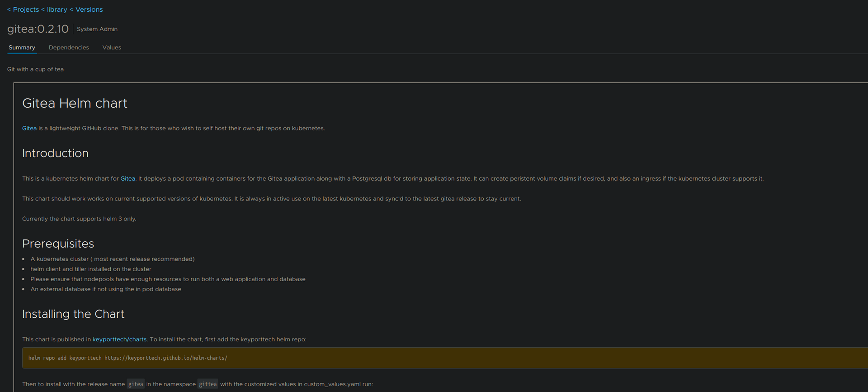868x392 pixels.
Task: Switch to the Values tab
Action: (112, 48)
